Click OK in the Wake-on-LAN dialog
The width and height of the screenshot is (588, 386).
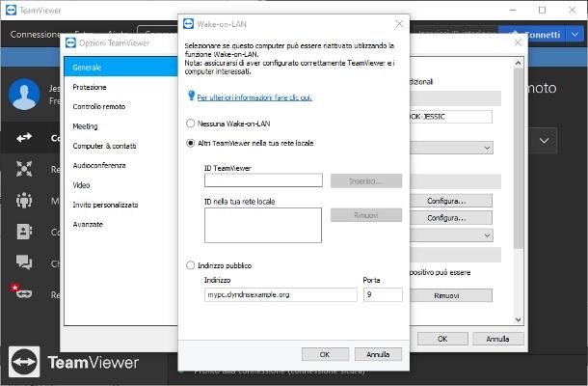pos(325,354)
